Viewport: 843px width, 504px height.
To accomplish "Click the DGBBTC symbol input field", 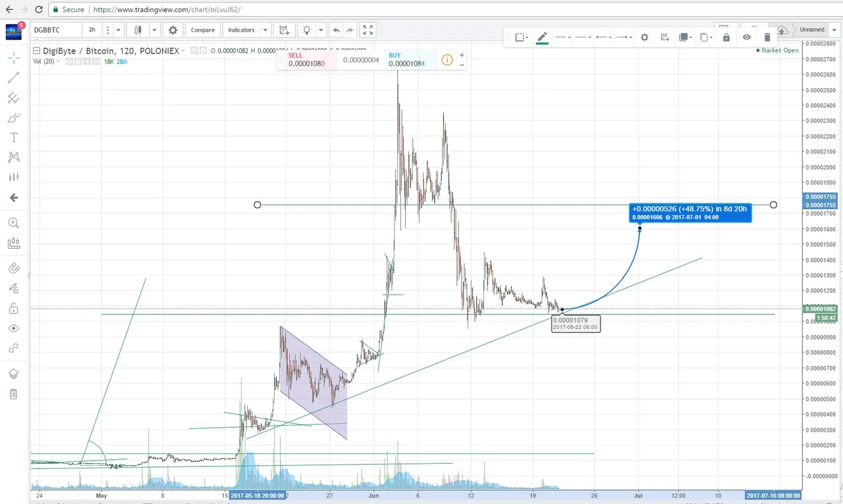I will pyautogui.click(x=56, y=30).
